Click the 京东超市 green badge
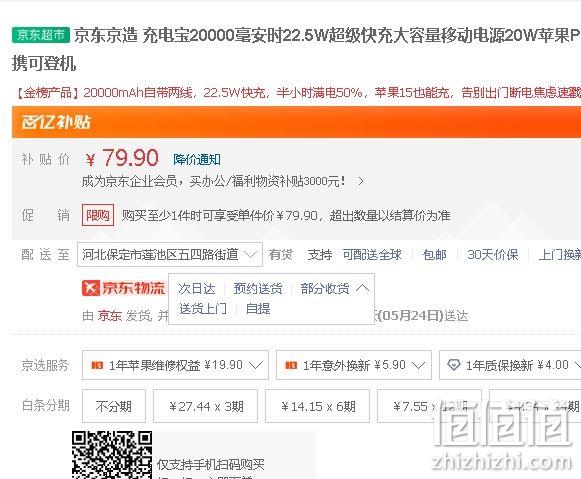The height and width of the screenshot is (479, 581). point(41,35)
